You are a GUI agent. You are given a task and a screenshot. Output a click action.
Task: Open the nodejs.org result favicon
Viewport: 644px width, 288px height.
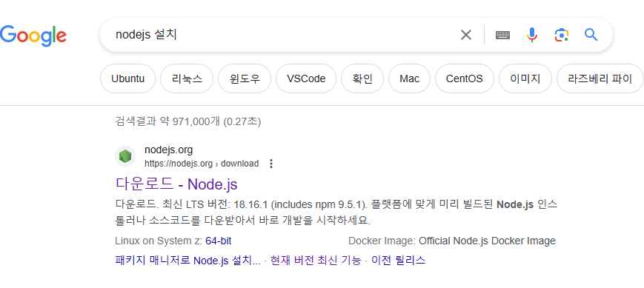125,156
